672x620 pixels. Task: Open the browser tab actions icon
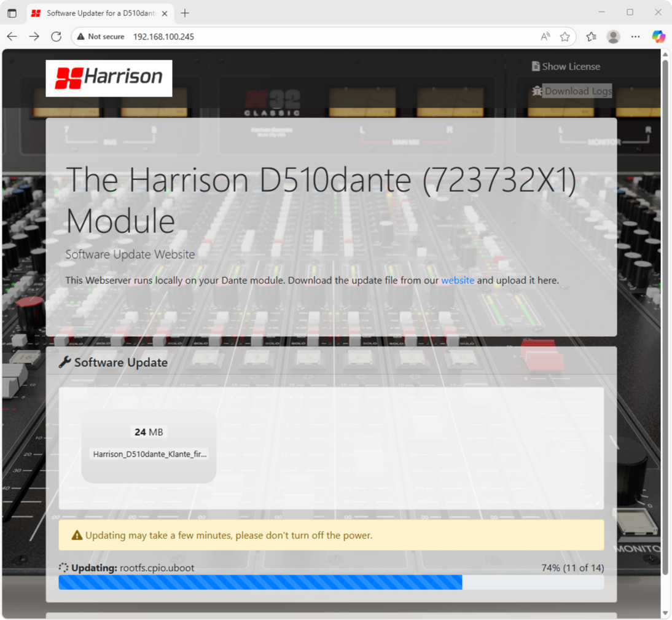point(12,14)
